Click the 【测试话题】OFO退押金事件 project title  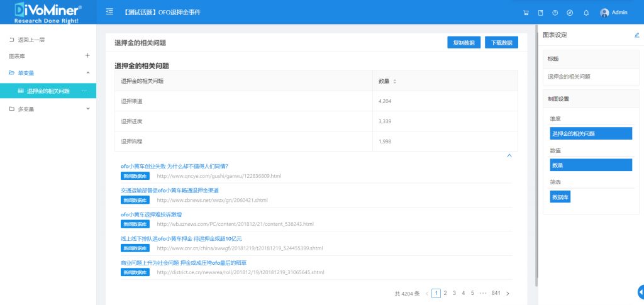[x=162, y=13]
